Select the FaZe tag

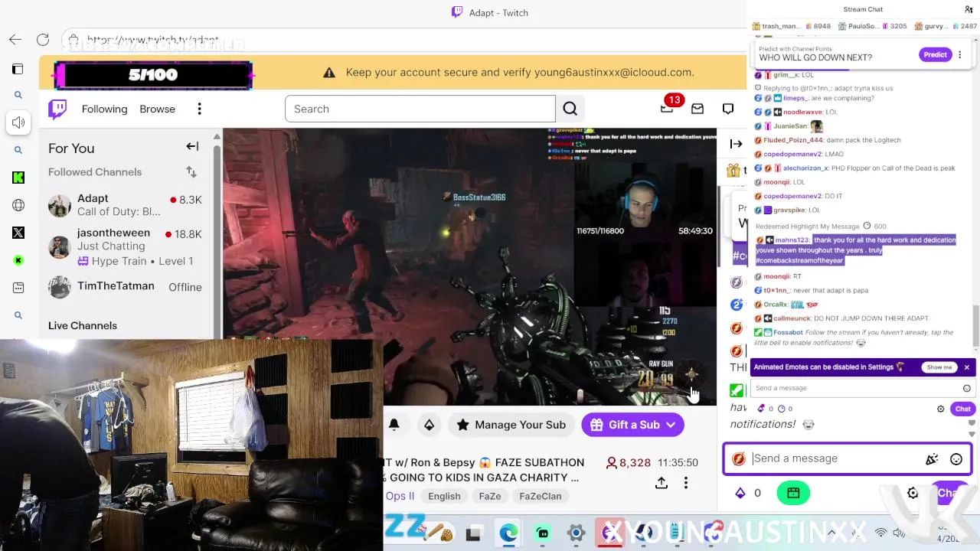pos(490,496)
